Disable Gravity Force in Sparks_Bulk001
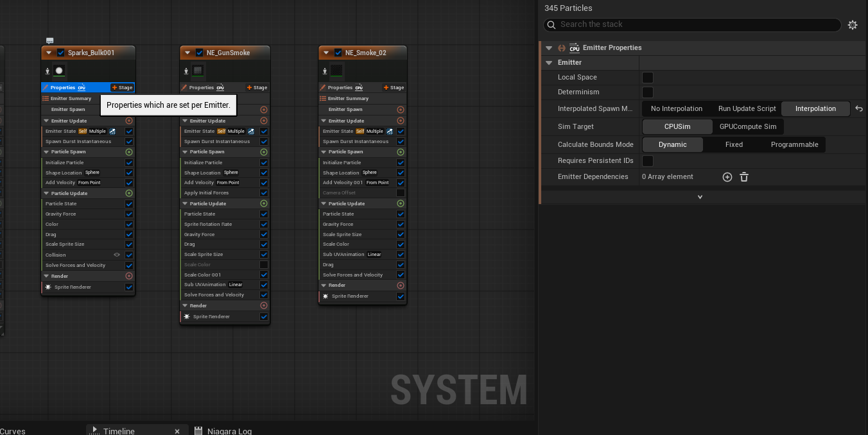Screen dimensions: 868x435 pos(129,214)
